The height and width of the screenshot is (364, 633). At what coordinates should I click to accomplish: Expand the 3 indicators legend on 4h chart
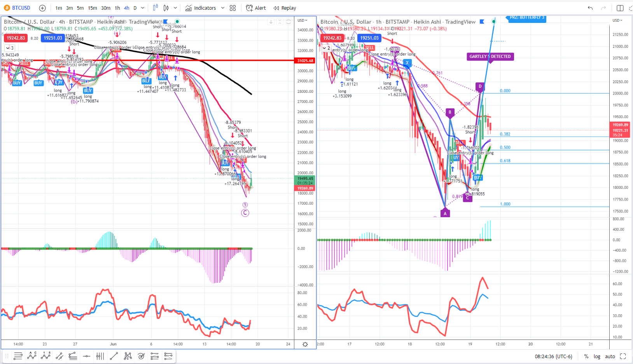click(x=10, y=48)
